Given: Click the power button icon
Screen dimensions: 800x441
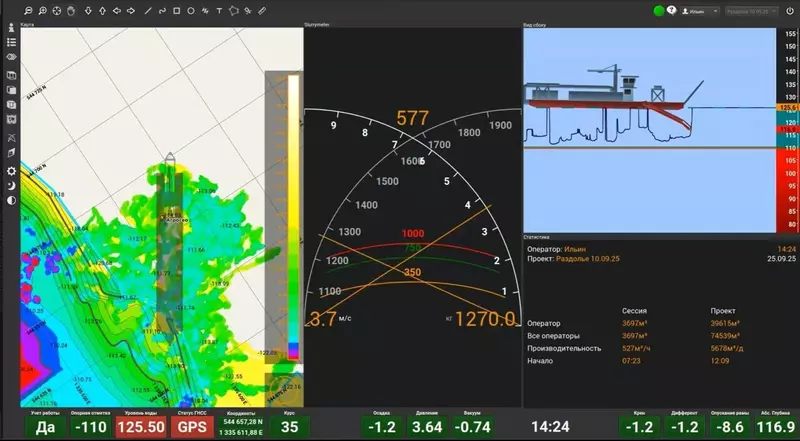Looking at the screenshot, I should coord(789,11).
